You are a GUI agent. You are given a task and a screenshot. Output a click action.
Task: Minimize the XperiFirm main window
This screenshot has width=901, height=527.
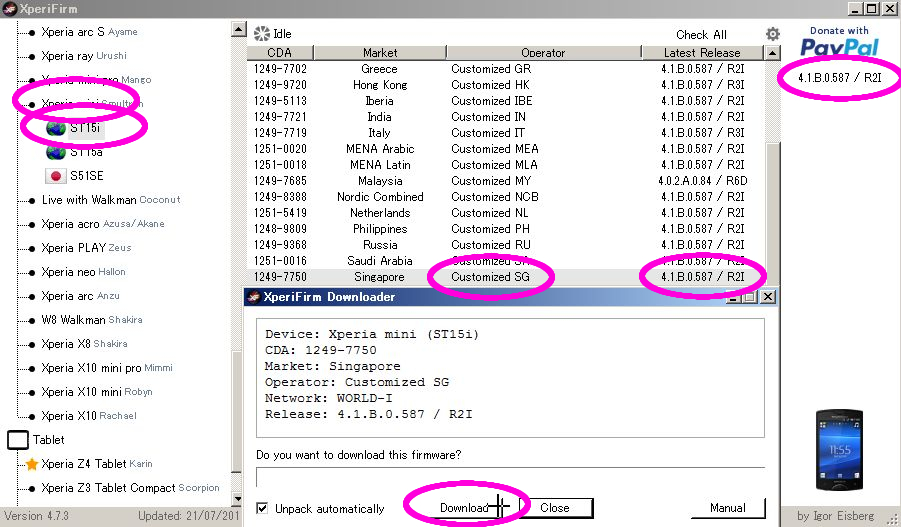(856, 9)
